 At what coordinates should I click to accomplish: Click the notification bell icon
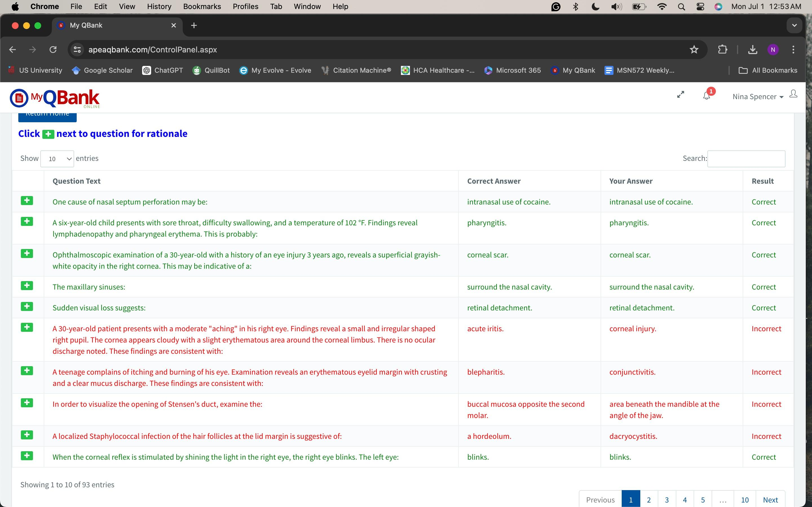pos(706,96)
